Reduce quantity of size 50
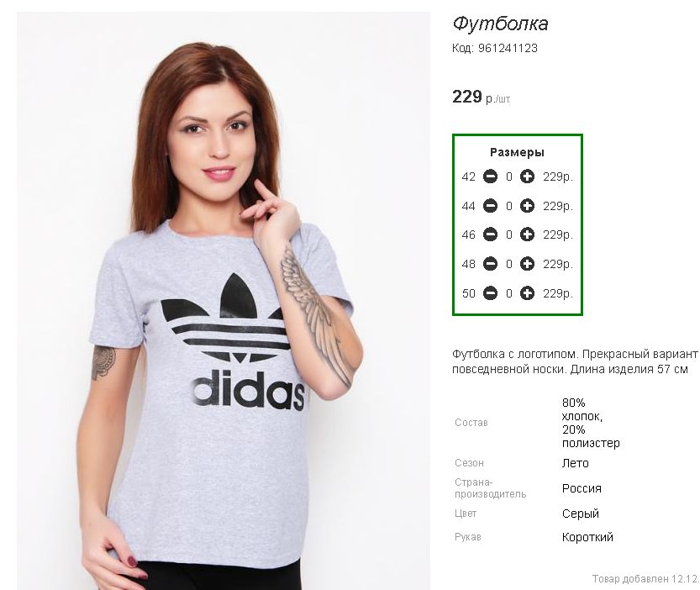Screen dimensions: 700x590 [490, 293]
